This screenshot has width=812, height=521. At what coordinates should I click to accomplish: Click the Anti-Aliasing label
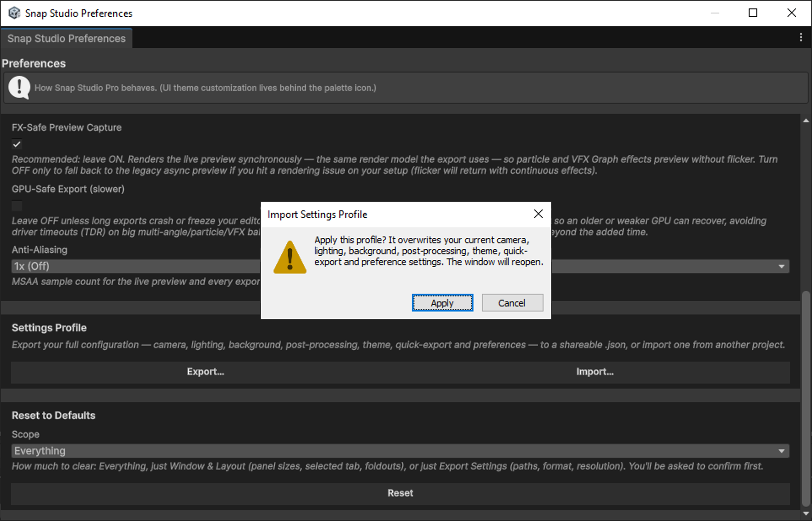39,250
